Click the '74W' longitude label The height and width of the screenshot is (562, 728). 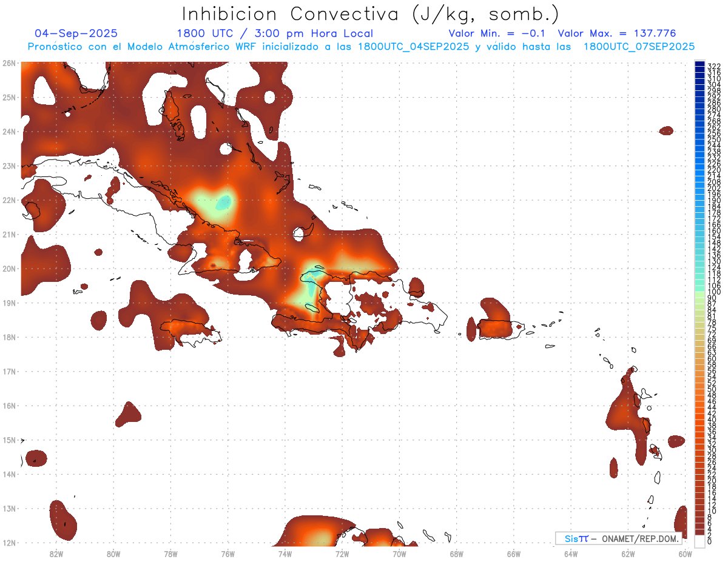tap(285, 554)
